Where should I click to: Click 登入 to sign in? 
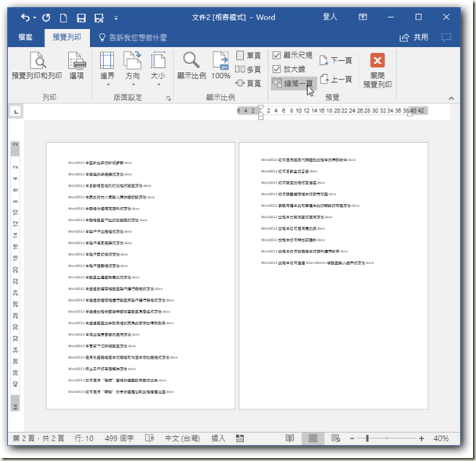[x=330, y=17]
